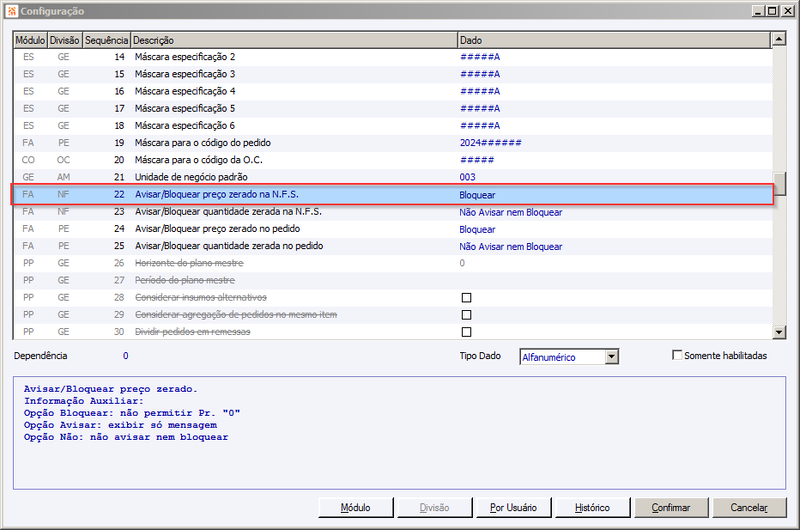Click sequence number 14 cell
The width and height of the screenshot is (800, 530).
[119, 57]
